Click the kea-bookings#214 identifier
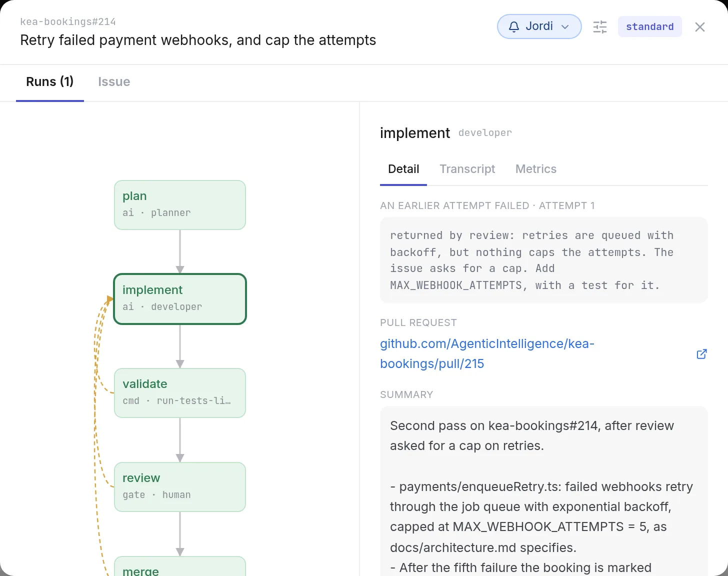The image size is (728, 576). pos(68,22)
